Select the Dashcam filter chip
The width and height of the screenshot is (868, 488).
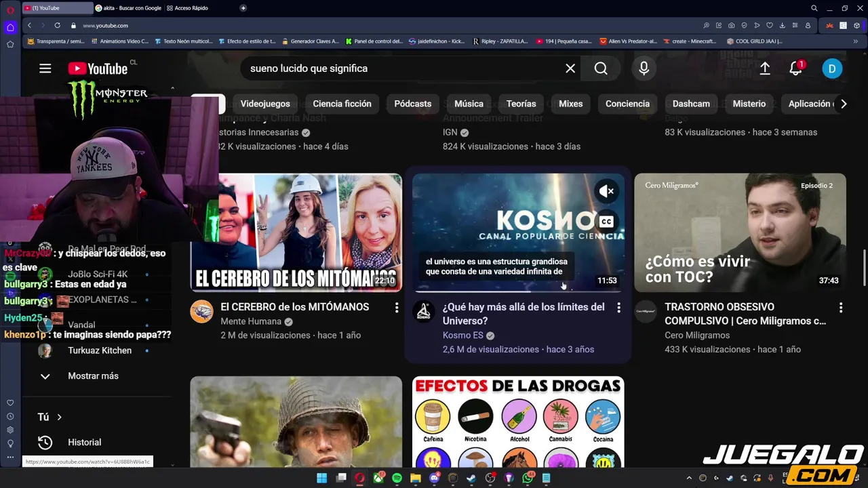click(x=691, y=104)
